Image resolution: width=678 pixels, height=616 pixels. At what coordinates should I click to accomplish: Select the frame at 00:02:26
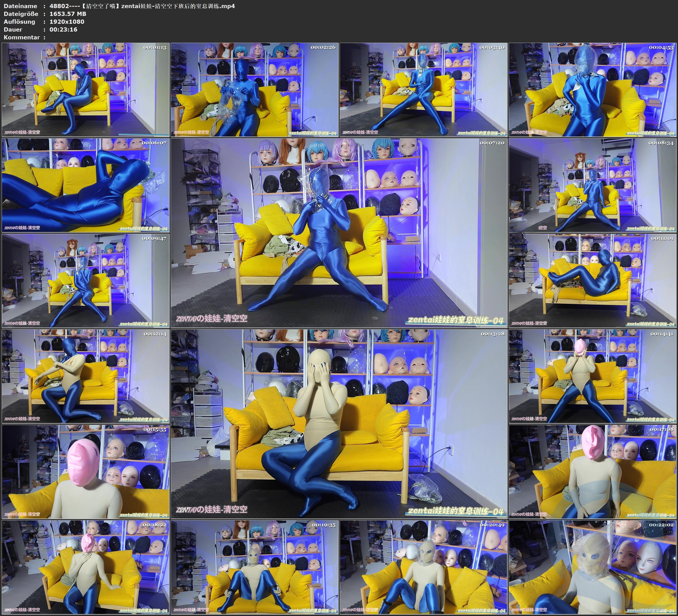tap(254, 89)
